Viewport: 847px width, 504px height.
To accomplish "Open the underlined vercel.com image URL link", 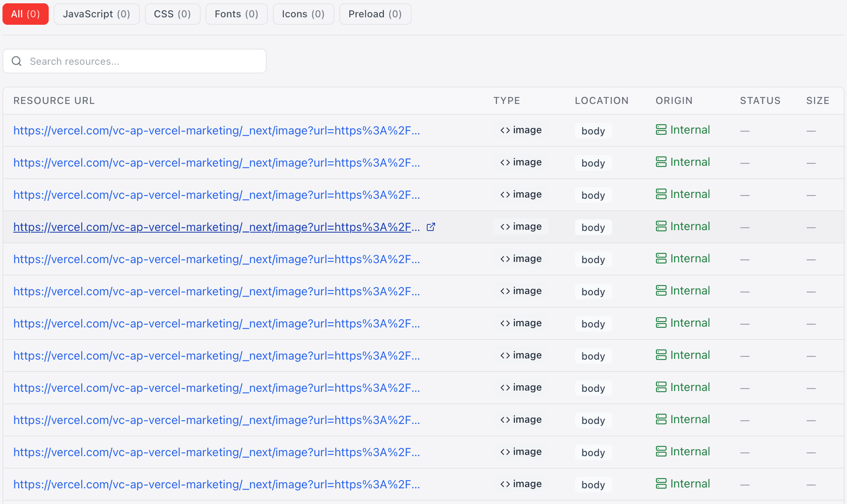I will pyautogui.click(x=216, y=227).
